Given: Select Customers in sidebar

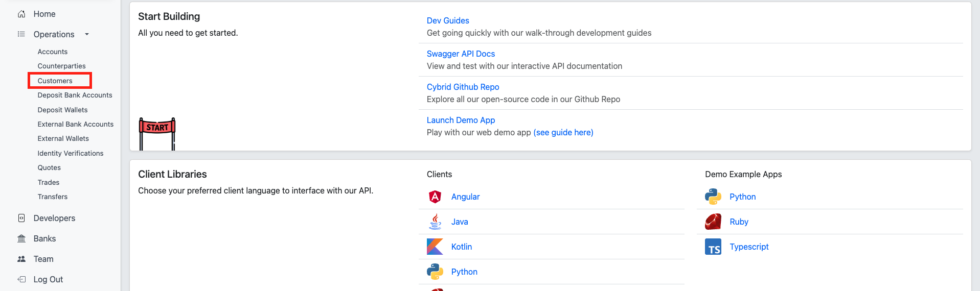Looking at the screenshot, I should (55, 81).
